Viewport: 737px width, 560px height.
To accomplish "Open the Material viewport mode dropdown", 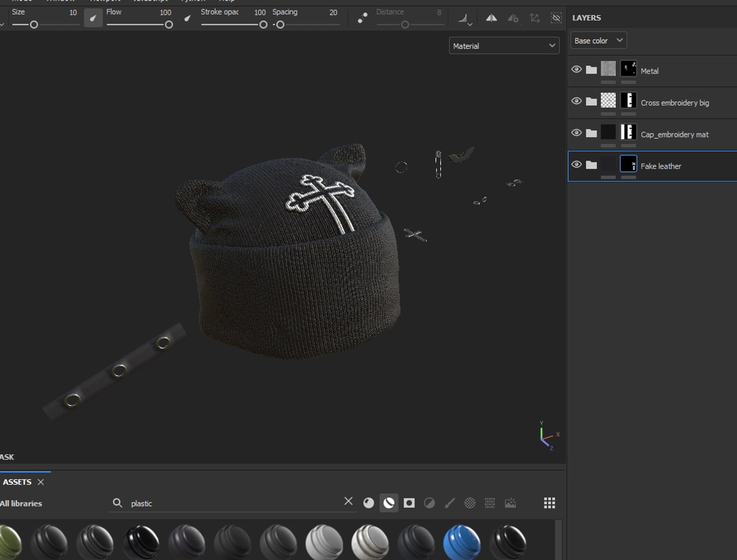I will (504, 46).
